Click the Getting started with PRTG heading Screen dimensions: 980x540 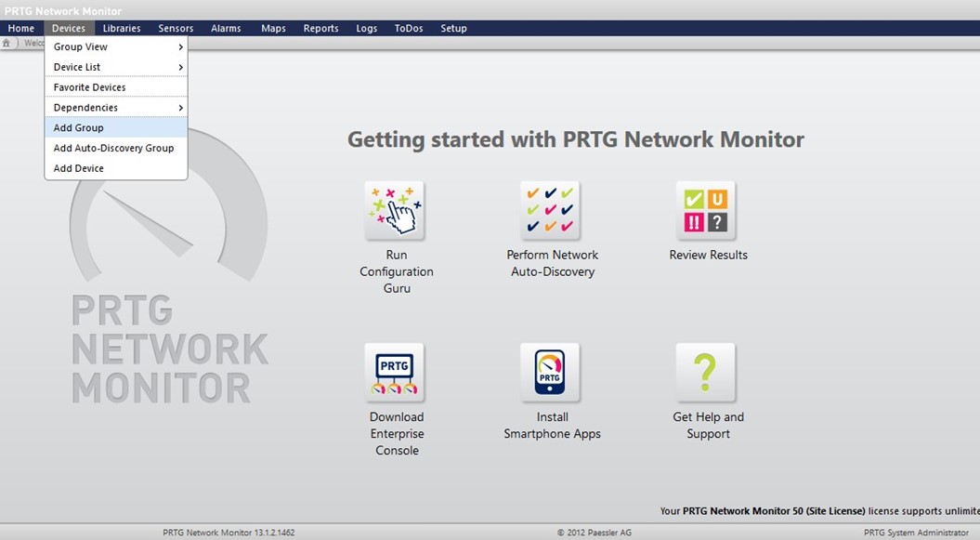(x=576, y=138)
